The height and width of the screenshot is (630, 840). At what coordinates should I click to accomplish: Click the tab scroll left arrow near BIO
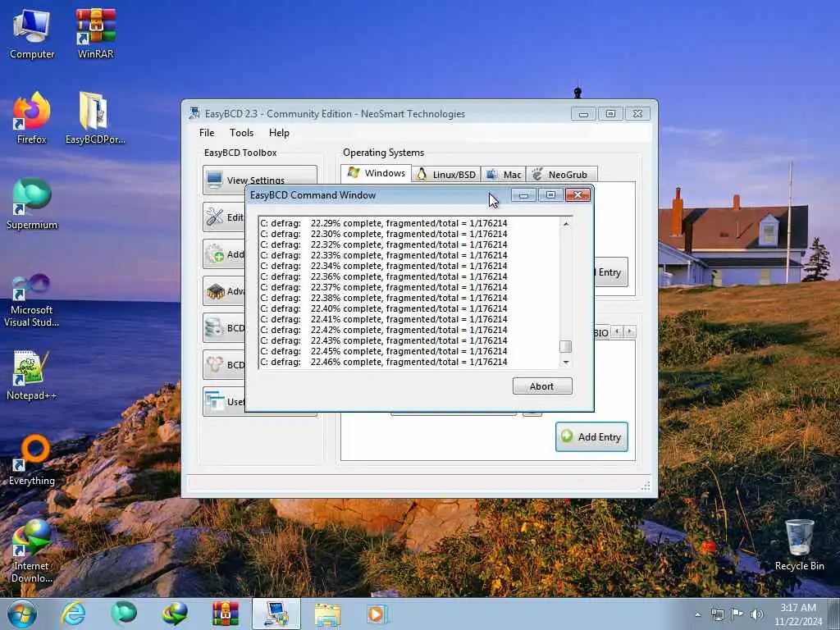[617, 331]
